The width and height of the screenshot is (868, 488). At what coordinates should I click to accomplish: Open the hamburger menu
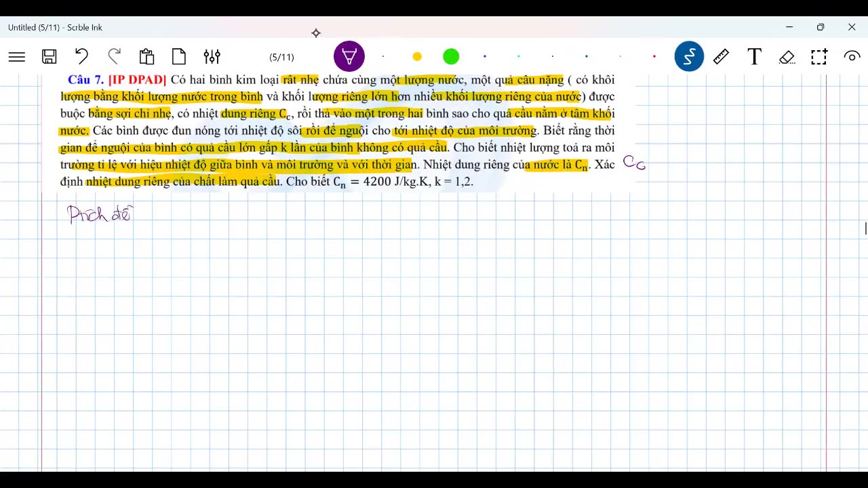pos(17,57)
